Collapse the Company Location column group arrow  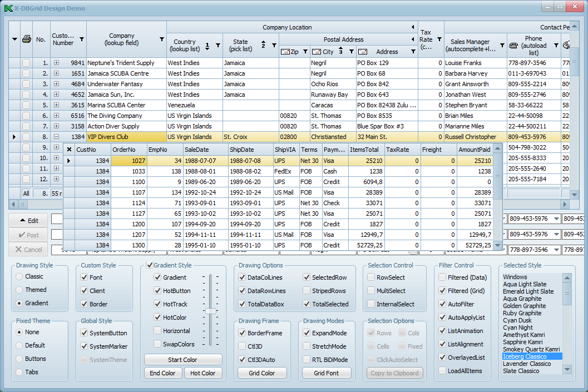[413, 27]
